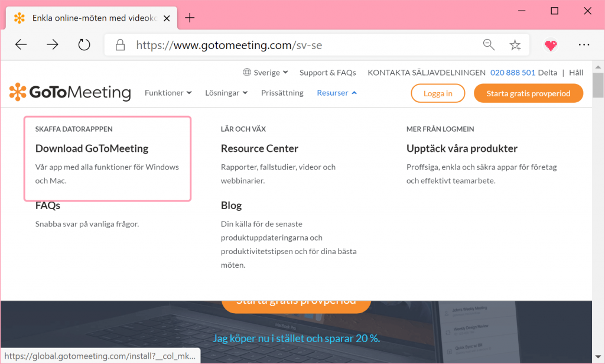Image resolution: width=605 pixels, height=364 pixels.
Task: Open the pink heart extension icon
Action: (551, 45)
